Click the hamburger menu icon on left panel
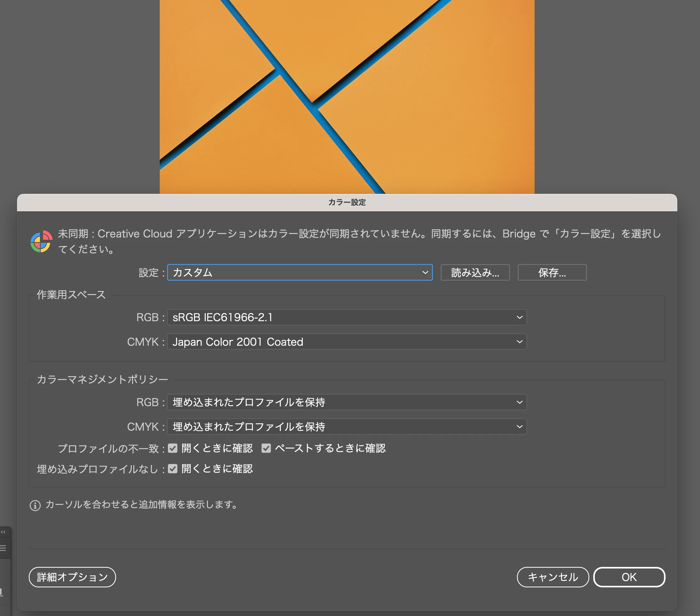This screenshot has width=700, height=616. point(3,548)
